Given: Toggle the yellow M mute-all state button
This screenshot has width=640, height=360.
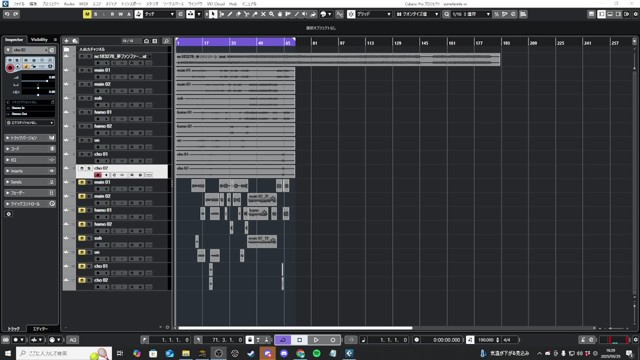Looking at the screenshot, I should point(87,14).
